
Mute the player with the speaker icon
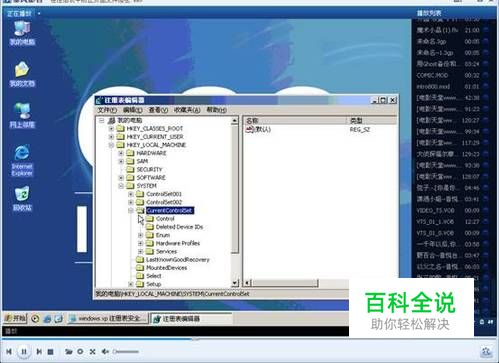[105, 351]
